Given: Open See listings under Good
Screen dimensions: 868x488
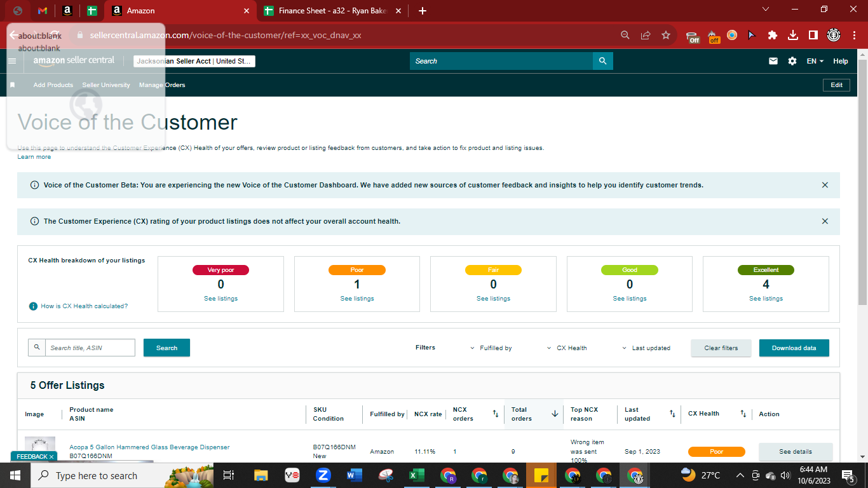Looking at the screenshot, I should 630,299.
